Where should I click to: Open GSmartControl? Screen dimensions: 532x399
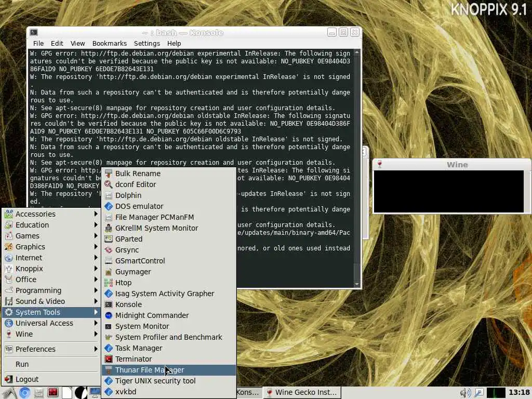click(x=169, y=261)
